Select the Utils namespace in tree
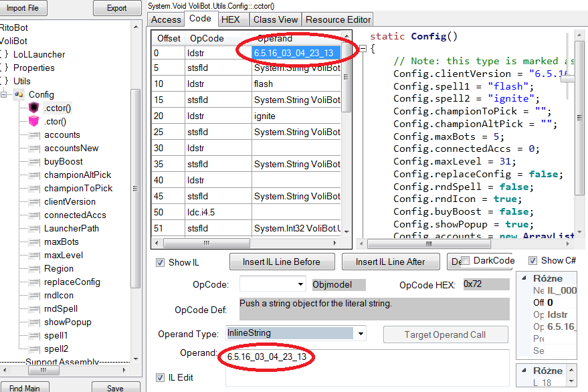The image size is (588, 392). click(22, 81)
